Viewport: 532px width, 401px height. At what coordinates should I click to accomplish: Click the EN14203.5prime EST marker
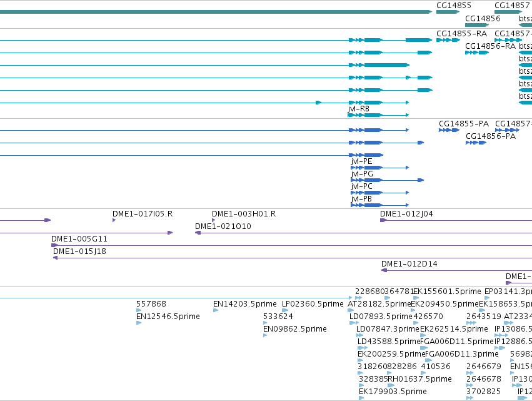(x=216, y=310)
